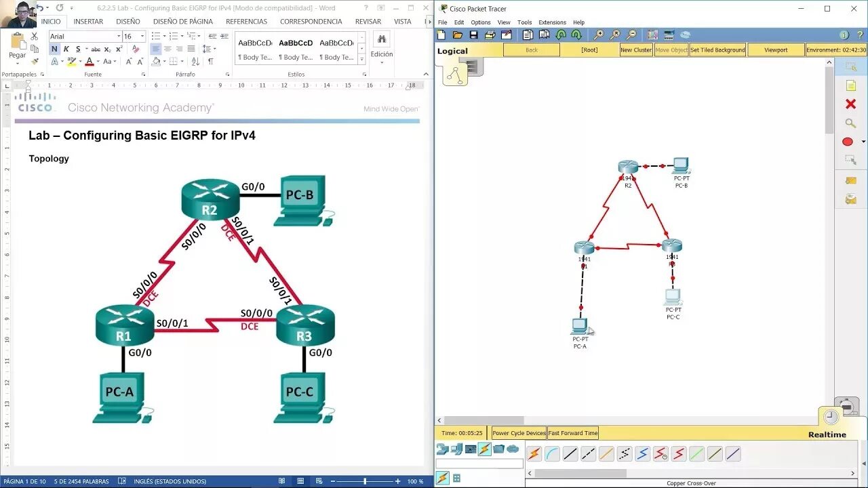Choose the Copper Cross-Over dashed cable
Screen dimensions: 868x488
589,454
